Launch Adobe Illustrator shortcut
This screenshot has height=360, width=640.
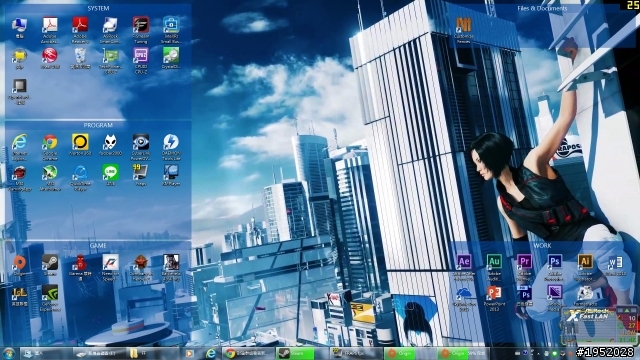coord(585,268)
